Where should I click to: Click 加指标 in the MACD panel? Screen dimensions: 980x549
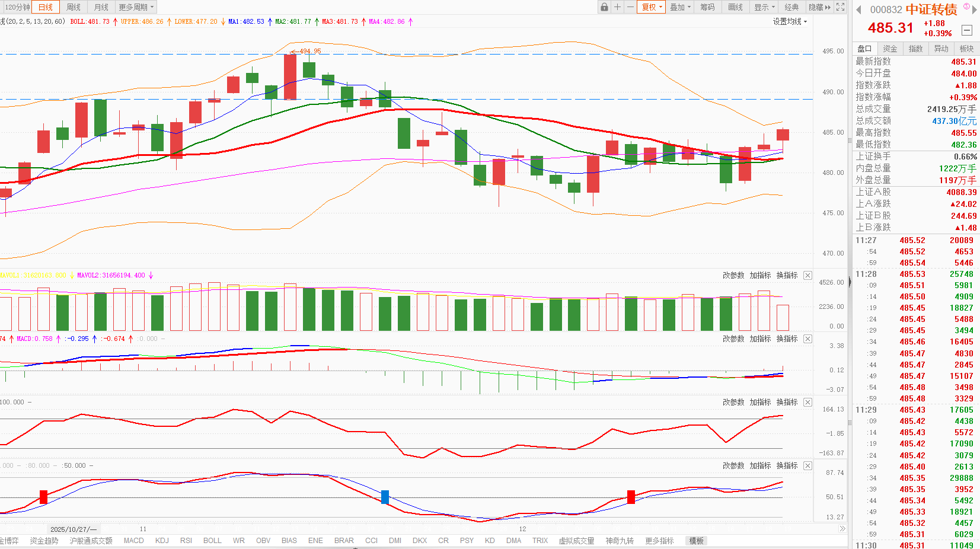[x=760, y=339]
